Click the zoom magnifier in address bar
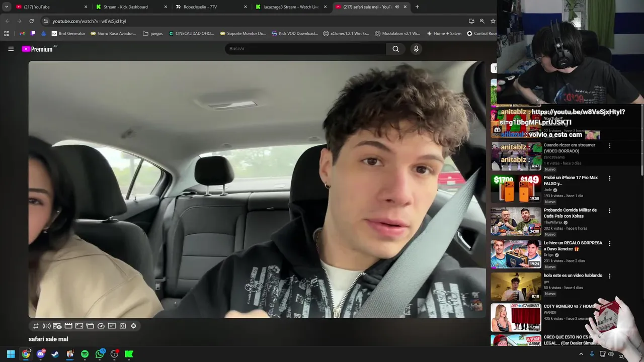Image resolution: width=644 pixels, height=362 pixels. pyautogui.click(x=482, y=21)
